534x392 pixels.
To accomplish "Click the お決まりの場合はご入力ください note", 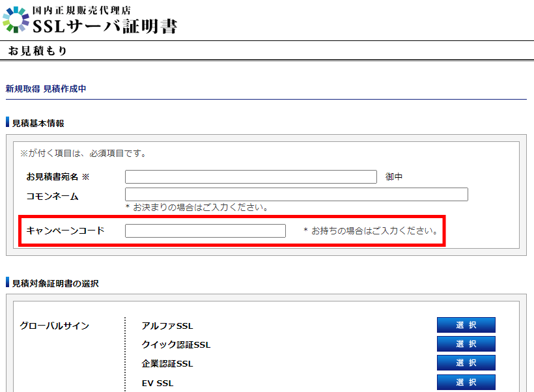I will 197,208.
